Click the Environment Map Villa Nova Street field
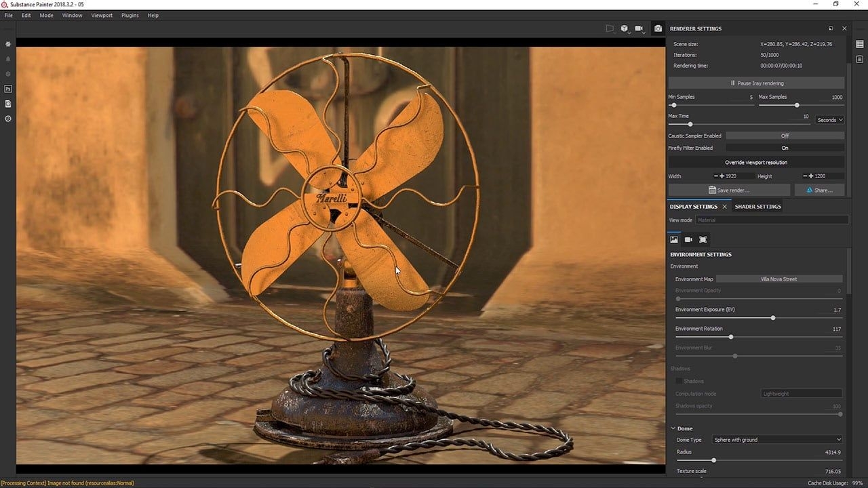 [779, 279]
